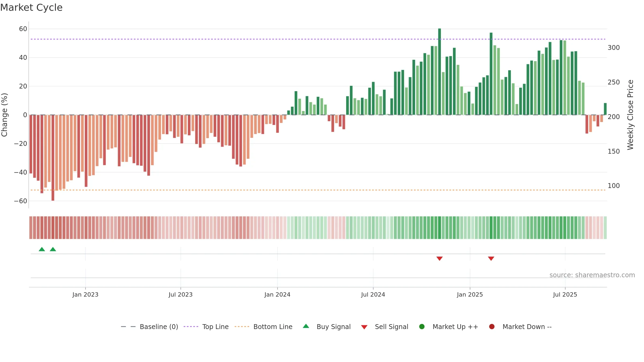Click the −40 tick on left axis
644x362 pixels.
[x=21, y=172]
